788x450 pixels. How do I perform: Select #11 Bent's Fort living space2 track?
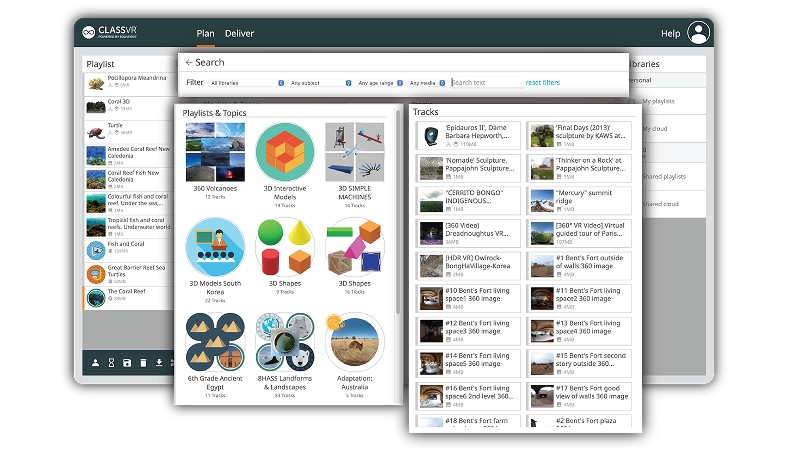[579, 298]
